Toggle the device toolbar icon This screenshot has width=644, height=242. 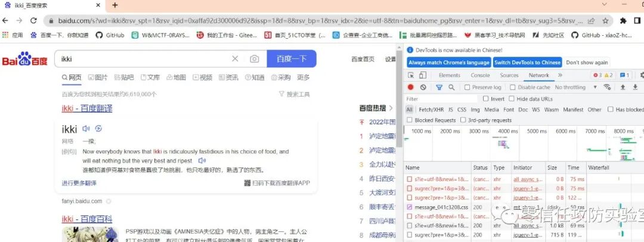423,75
